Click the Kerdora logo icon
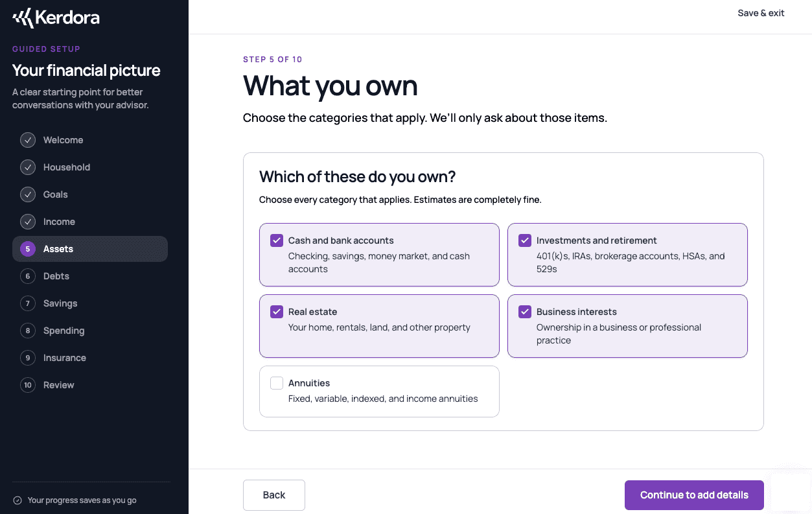This screenshot has height=514, width=812. pos(23,18)
